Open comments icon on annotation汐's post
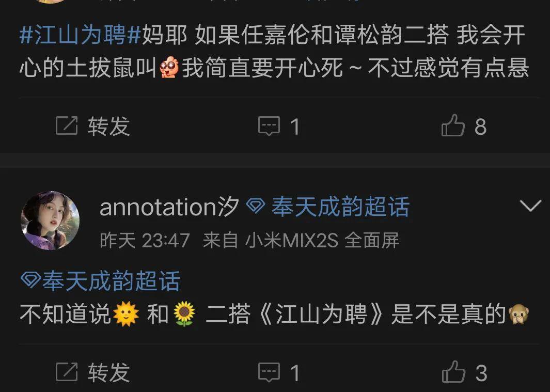Viewport: 550px width, 392px height. point(269,372)
